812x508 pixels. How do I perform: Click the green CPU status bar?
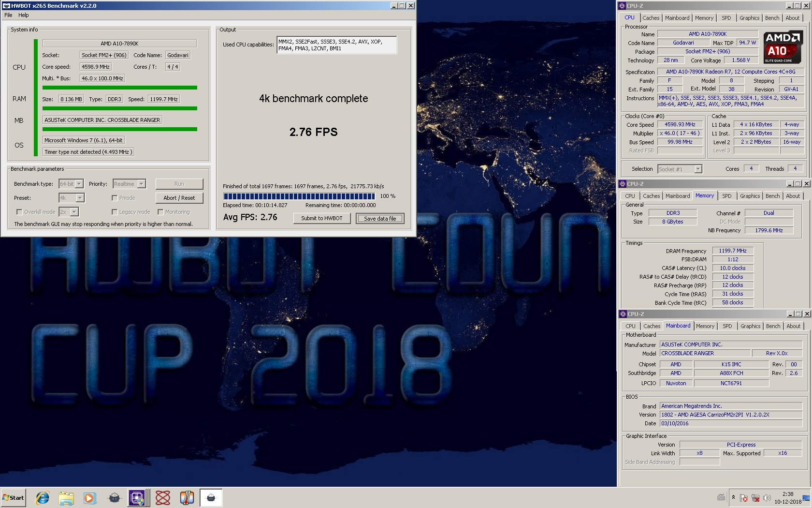119,88
